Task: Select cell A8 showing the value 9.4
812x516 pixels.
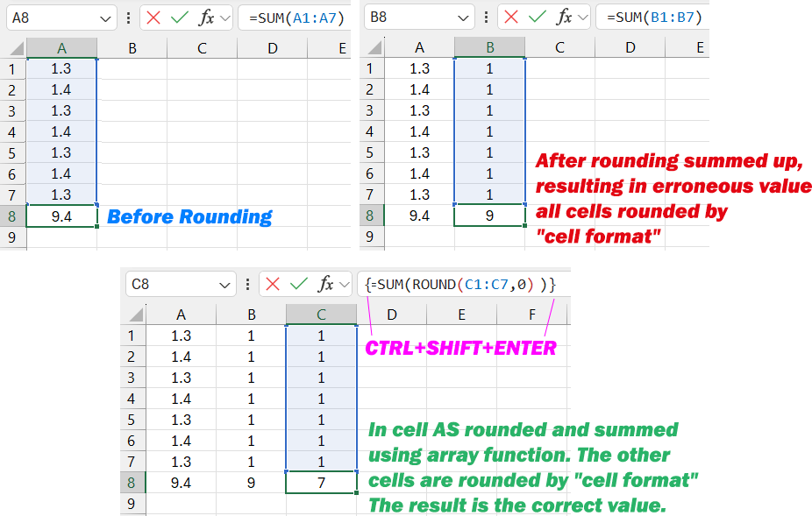Action: [62, 216]
